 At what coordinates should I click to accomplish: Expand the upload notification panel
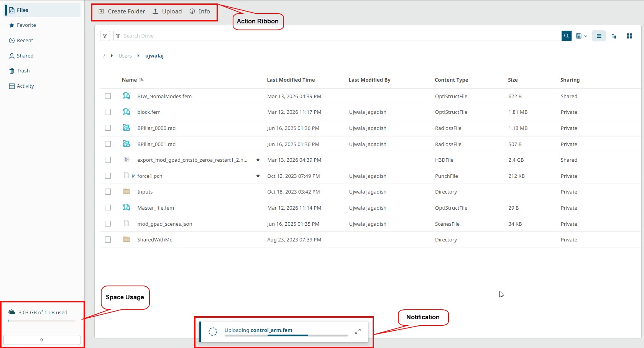pyautogui.click(x=358, y=332)
